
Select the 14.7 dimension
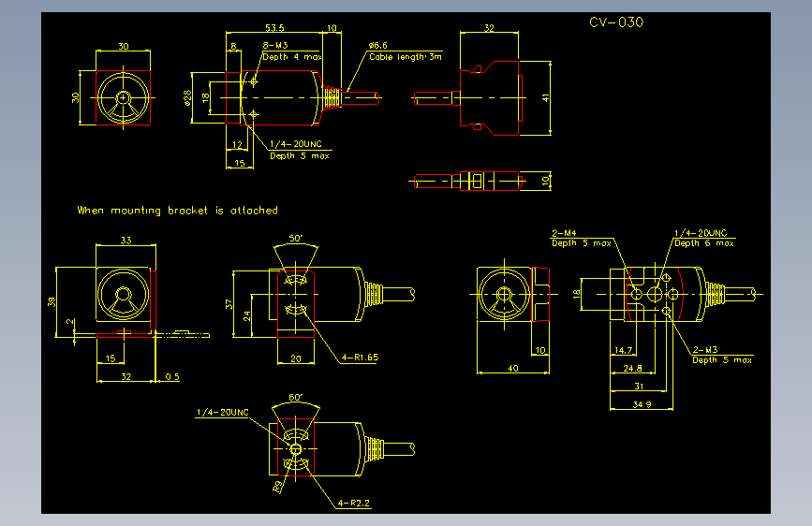[624, 350]
